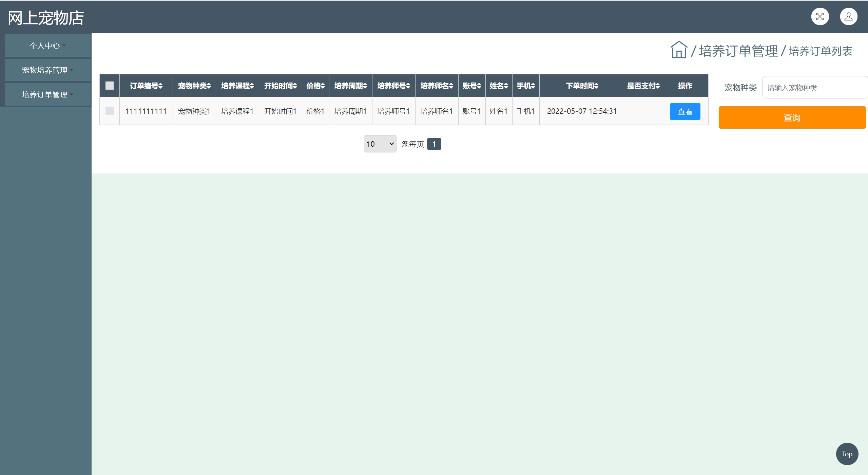The image size is (868, 475).
Task: Focus the 请输入宠物种类 input field
Action: click(x=814, y=88)
